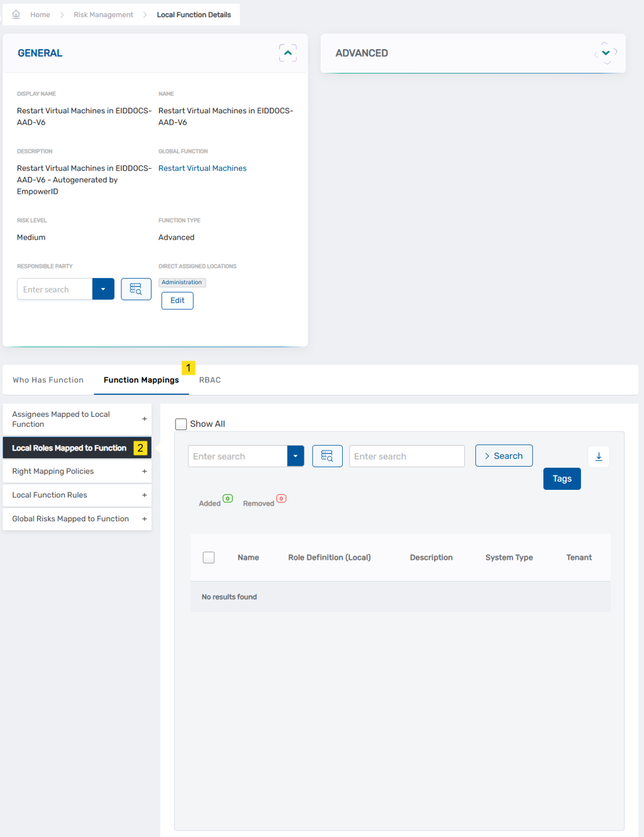Sort by the System Type column header

(509, 557)
